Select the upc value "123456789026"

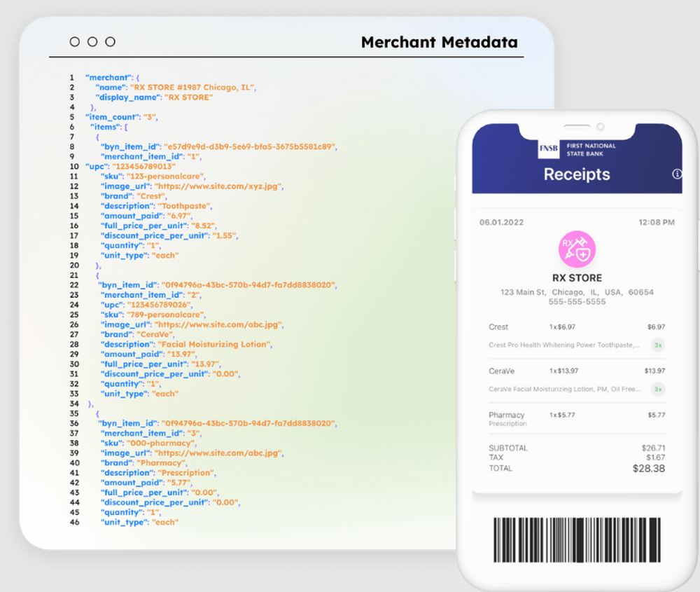pos(160,305)
